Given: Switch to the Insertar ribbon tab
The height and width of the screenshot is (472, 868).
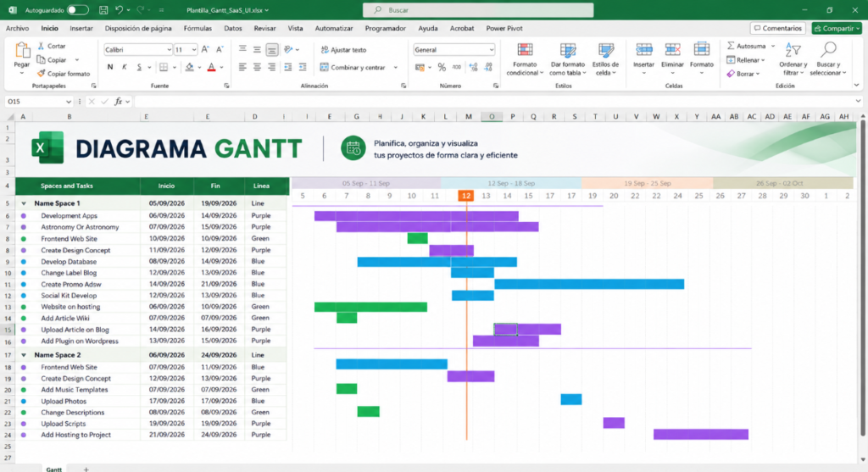Looking at the screenshot, I should click(x=81, y=28).
